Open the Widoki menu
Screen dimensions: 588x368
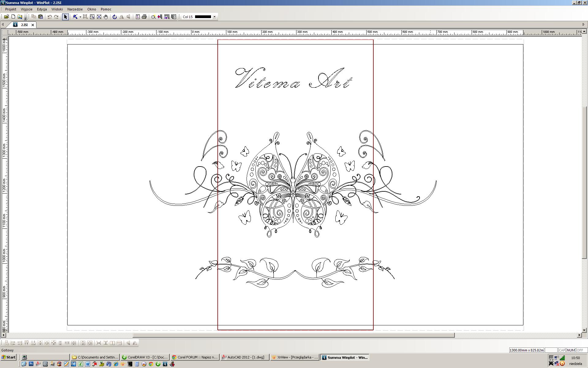tap(57, 9)
